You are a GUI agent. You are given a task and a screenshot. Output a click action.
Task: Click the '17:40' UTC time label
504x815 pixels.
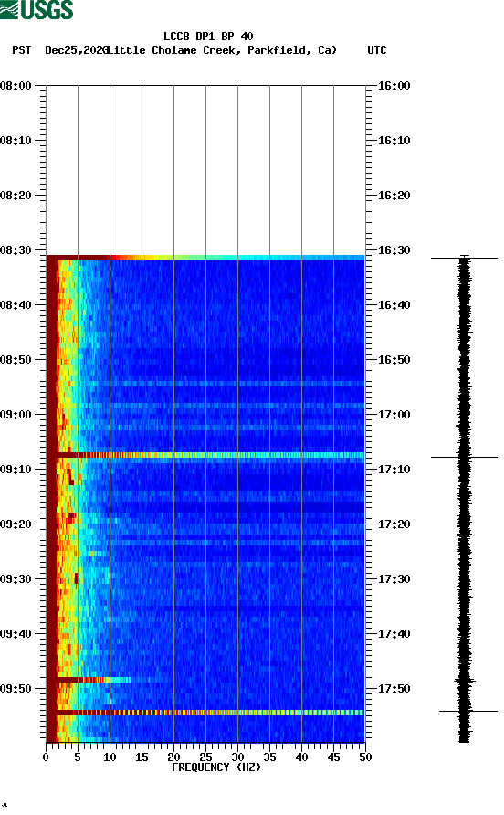pos(394,633)
